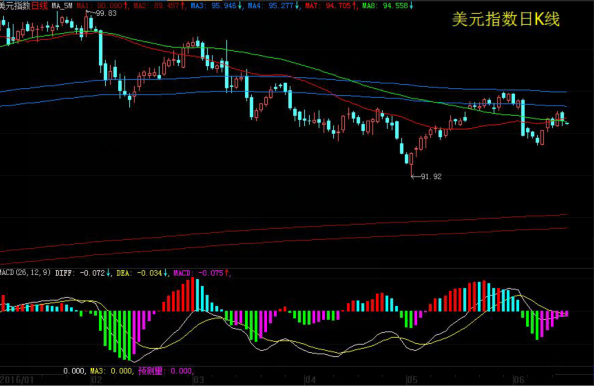Select the 06 month marker on timeline
594x386 pixels.
tap(519, 380)
